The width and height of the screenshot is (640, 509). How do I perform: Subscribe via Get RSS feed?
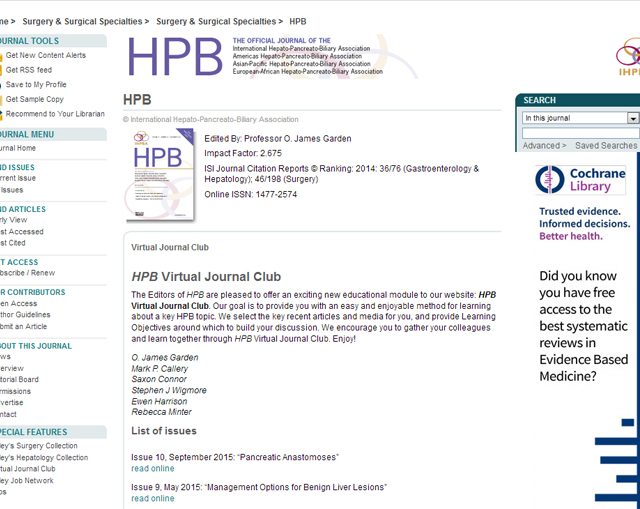click(28, 70)
